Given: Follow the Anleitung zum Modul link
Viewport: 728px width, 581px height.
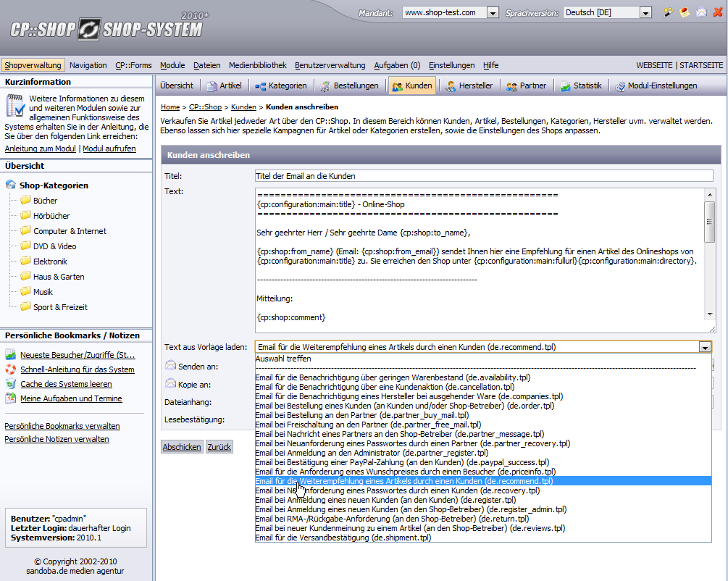Looking at the screenshot, I should [40, 149].
